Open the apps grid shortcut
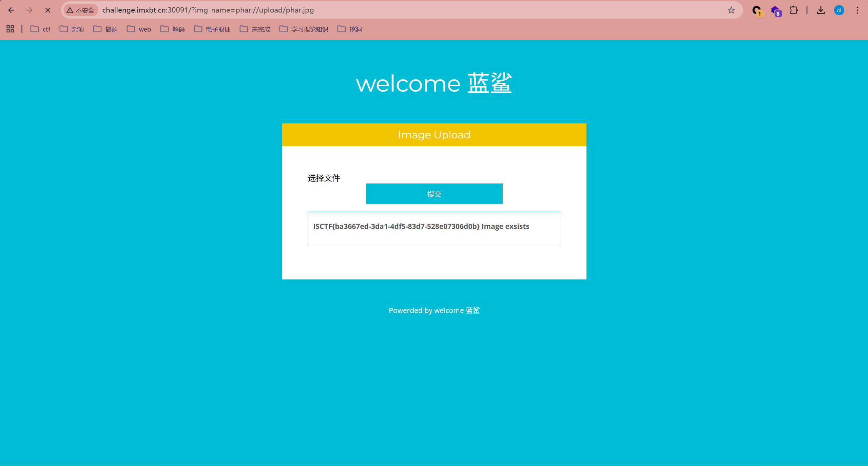Image resolution: width=868 pixels, height=466 pixels. pos(10,29)
